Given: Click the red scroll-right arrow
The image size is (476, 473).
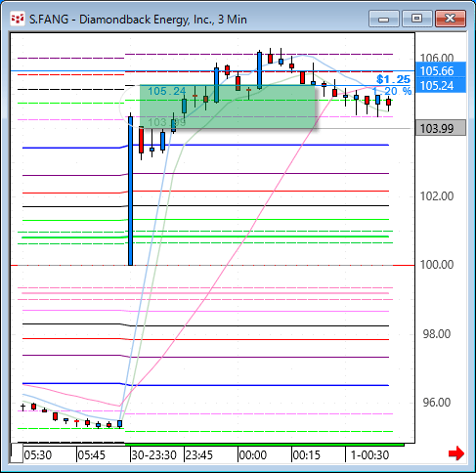Looking at the screenshot, I should 456,453.
